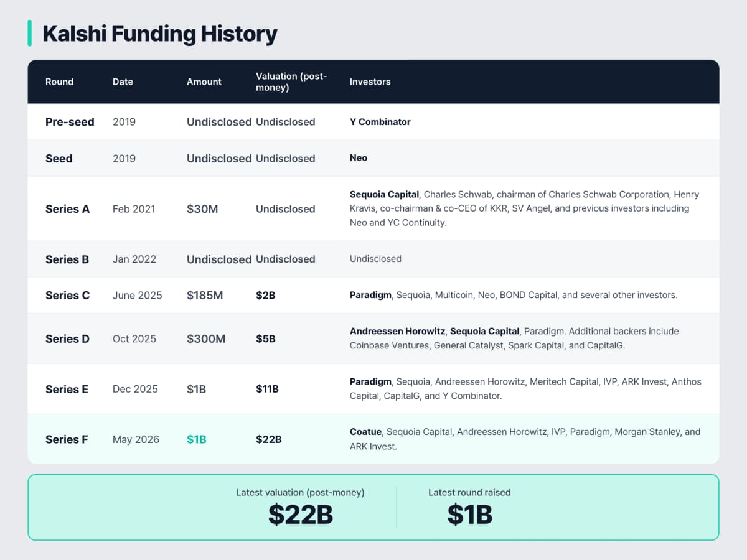Select the Series C round cell
This screenshot has width=747, height=560.
[67, 296]
